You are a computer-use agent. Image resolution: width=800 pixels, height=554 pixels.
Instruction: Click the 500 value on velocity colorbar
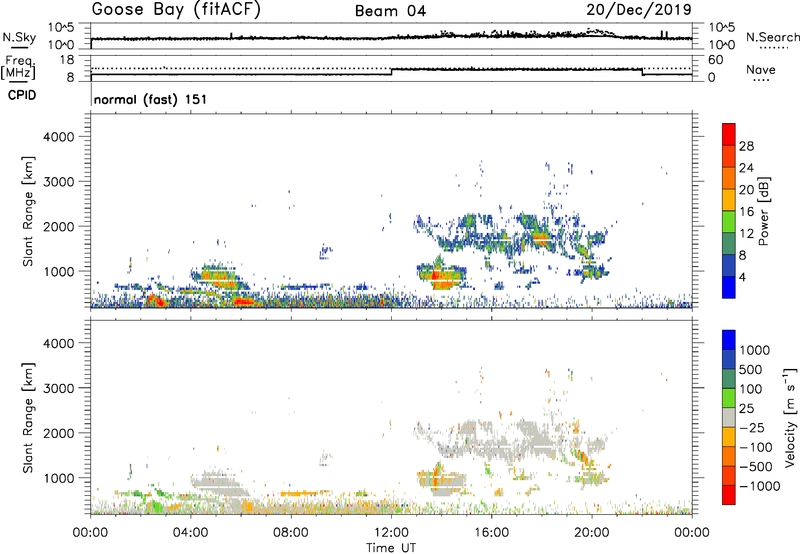pyautogui.click(x=751, y=369)
